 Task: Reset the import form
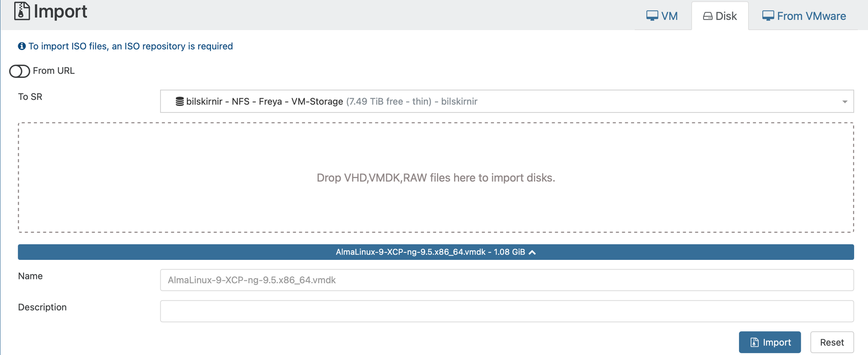832,342
